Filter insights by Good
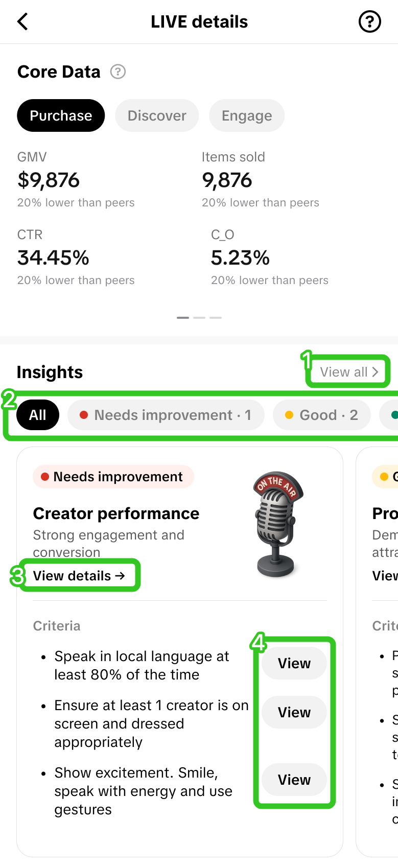The width and height of the screenshot is (398, 868). click(x=322, y=415)
